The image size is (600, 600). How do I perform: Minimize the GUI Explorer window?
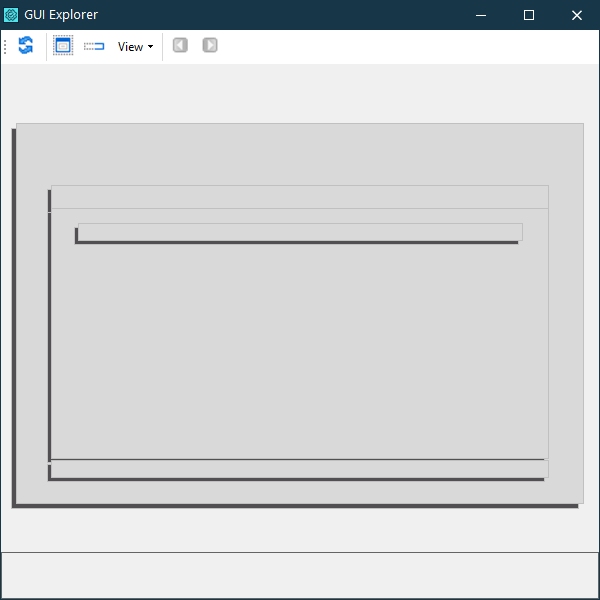[481, 15]
